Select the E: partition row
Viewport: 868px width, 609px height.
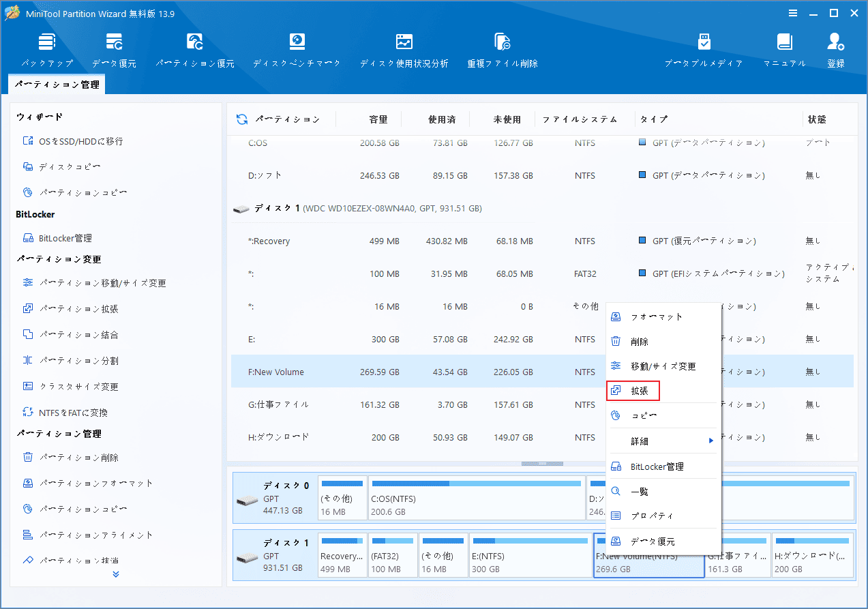click(418, 339)
